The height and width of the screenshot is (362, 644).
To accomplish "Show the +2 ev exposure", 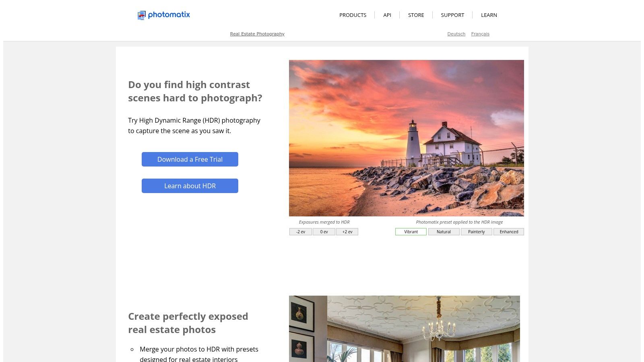I will 347,232.
